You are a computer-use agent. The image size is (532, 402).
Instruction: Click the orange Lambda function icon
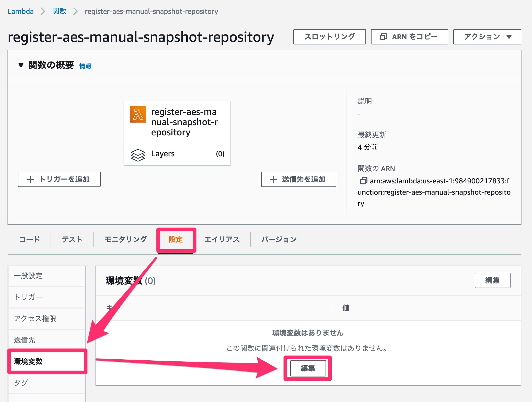[x=138, y=114]
